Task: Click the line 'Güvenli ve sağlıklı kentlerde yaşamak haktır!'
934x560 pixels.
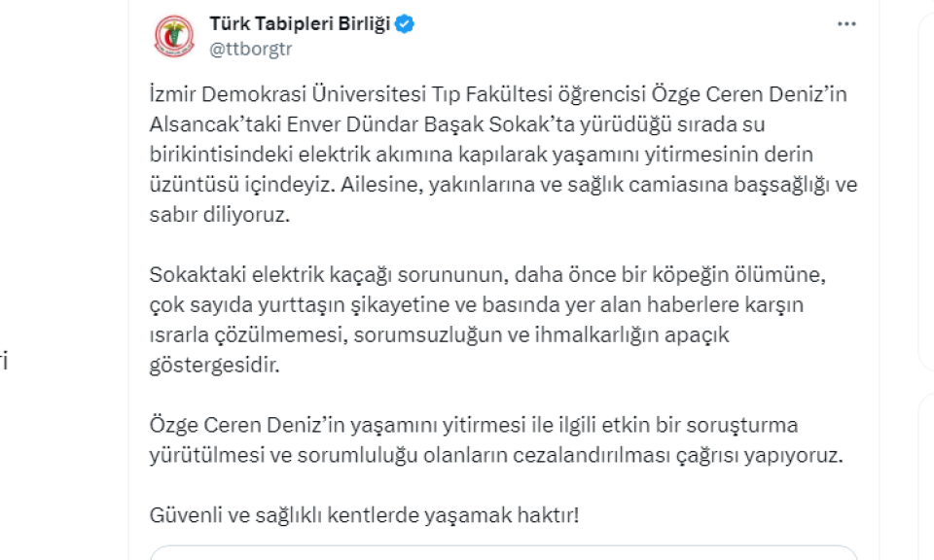Action: [364, 514]
